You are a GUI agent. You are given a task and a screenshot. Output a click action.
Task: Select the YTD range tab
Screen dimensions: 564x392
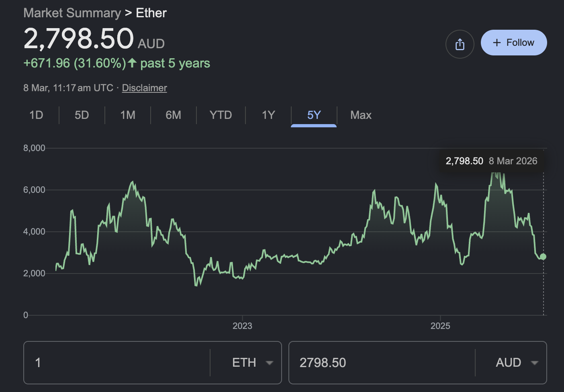click(221, 115)
